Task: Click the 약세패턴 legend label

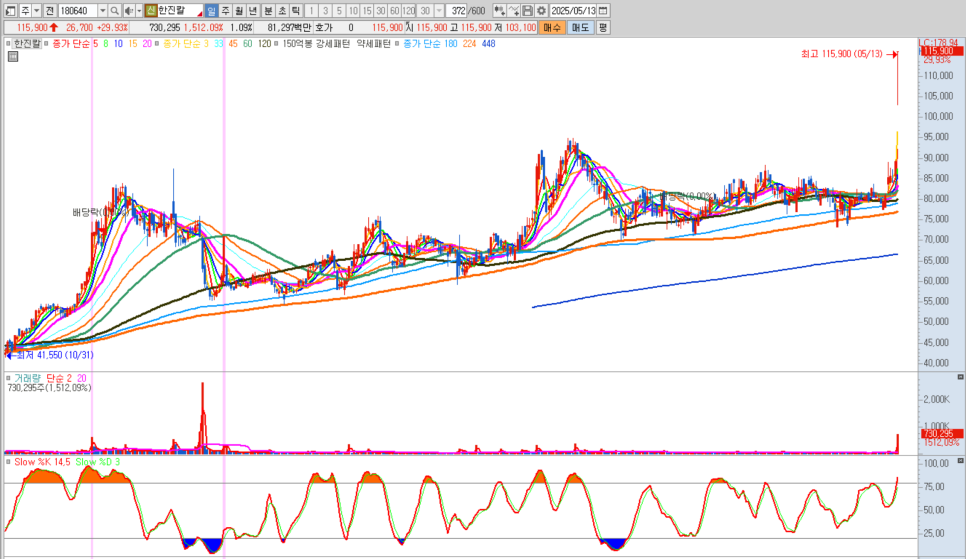Action: (373, 44)
